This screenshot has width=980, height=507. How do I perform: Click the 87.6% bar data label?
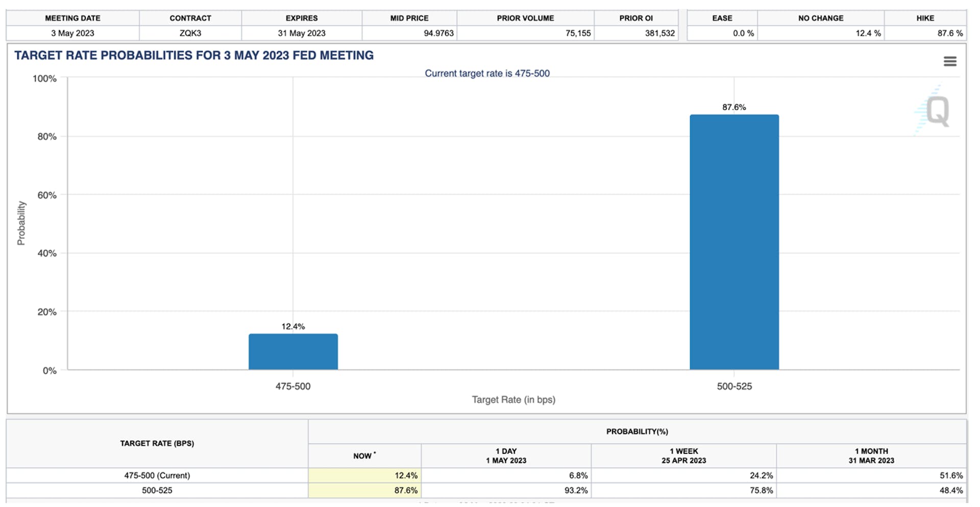734,107
